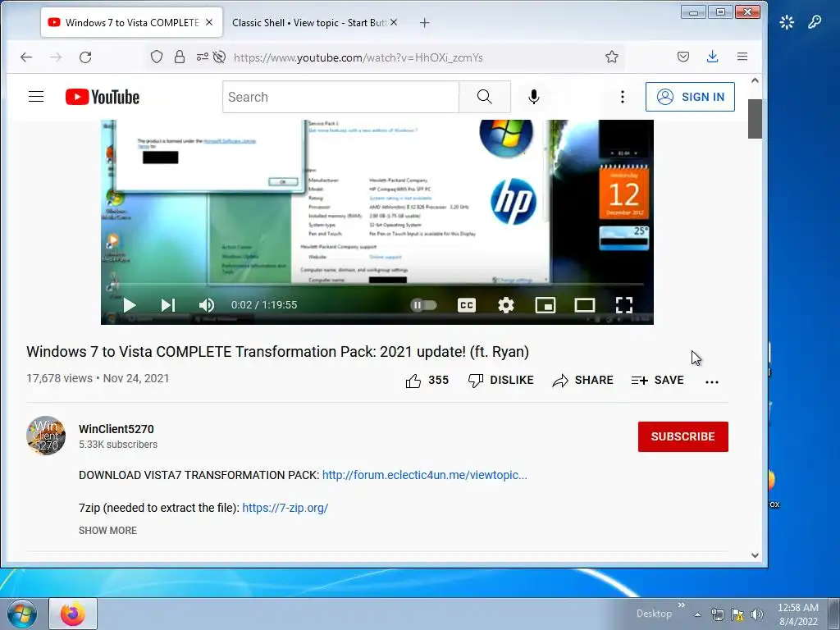Open WinClient5270 channel avatar
Screen dimensions: 840x630
point(46,436)
